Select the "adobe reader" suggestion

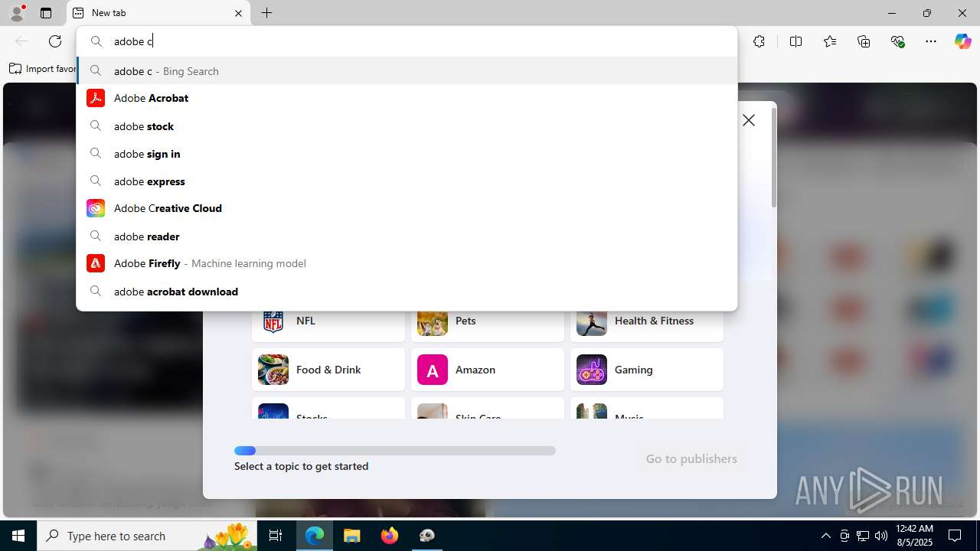click(407, 236)
